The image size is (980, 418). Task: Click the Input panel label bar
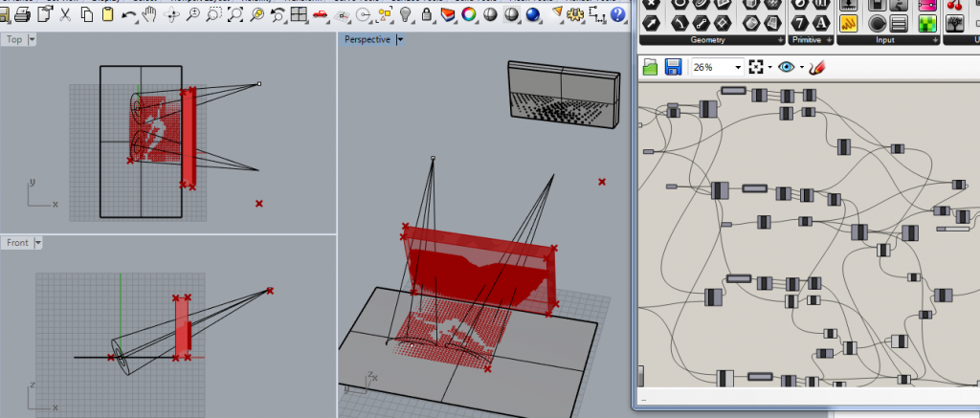coord(889,40)
